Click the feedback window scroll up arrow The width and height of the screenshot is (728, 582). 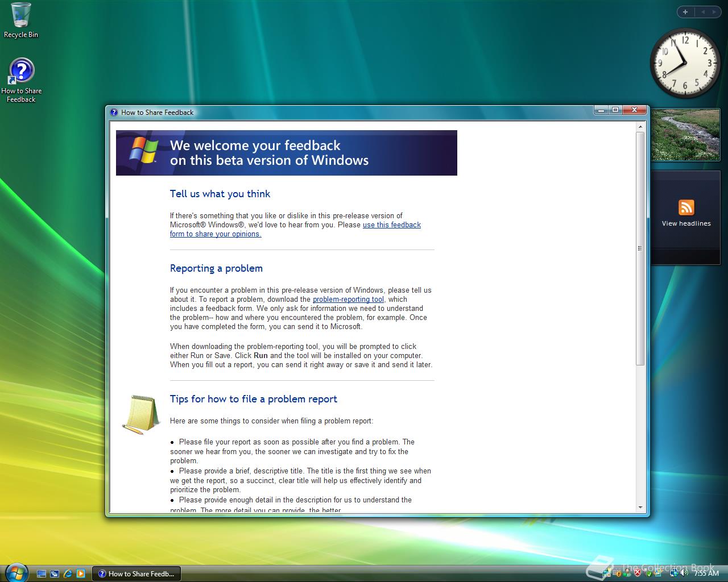click(x=640, y=127)
